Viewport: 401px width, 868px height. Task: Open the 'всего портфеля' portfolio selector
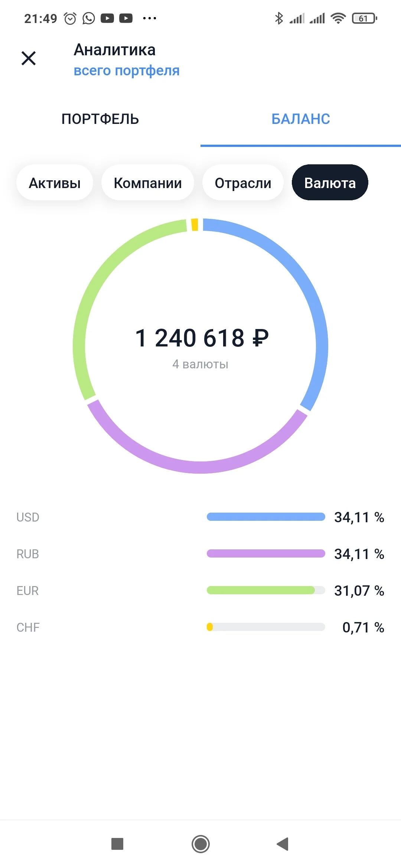click(127, 70)
